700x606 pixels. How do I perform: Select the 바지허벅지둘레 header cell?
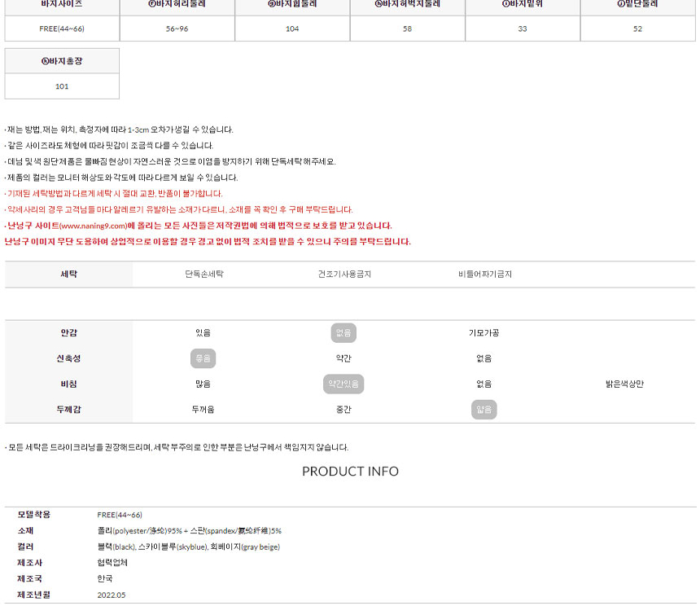407,4
